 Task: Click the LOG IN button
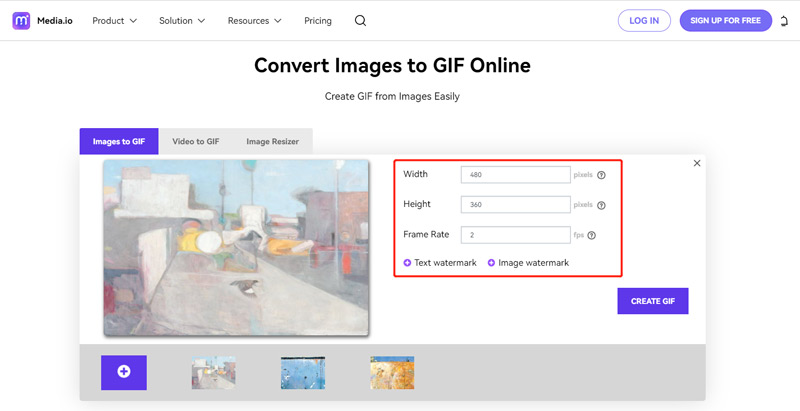coord(644,21)
